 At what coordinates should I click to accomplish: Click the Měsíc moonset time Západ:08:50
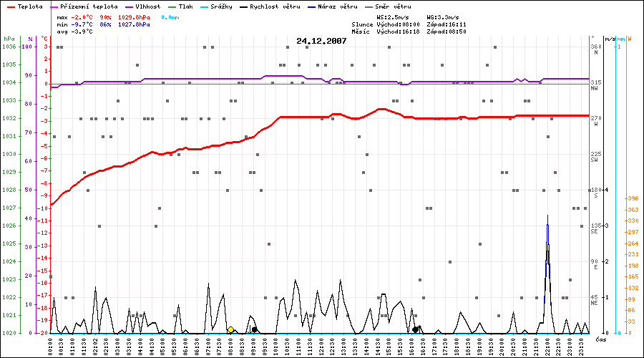pyautogui.click(x=447, y=32)
